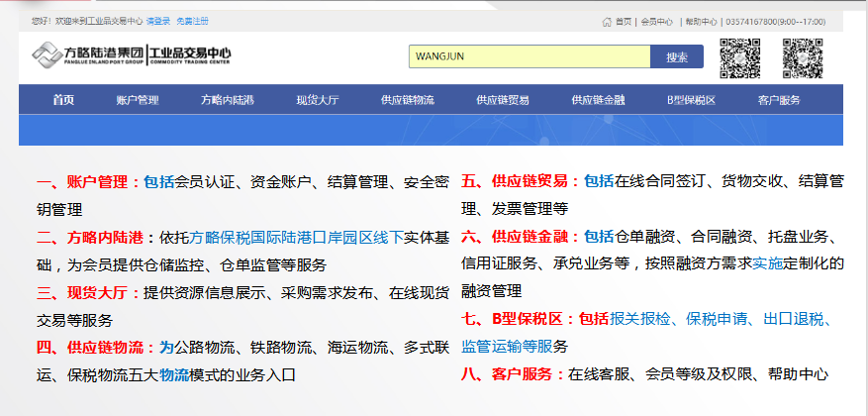Open the 供应链物流 navigation menu
868x416 pixels.
[407, 100]
